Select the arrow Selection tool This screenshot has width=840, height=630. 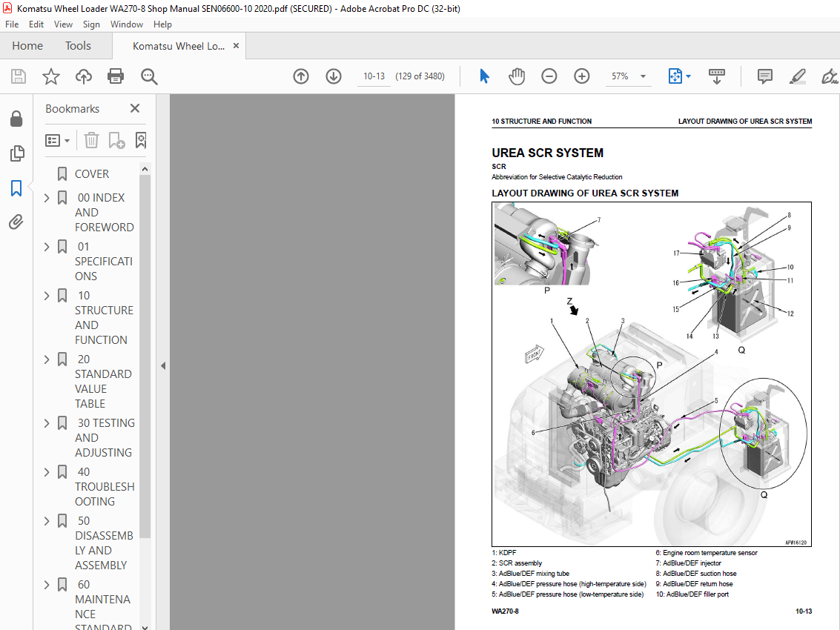(484, 76)
